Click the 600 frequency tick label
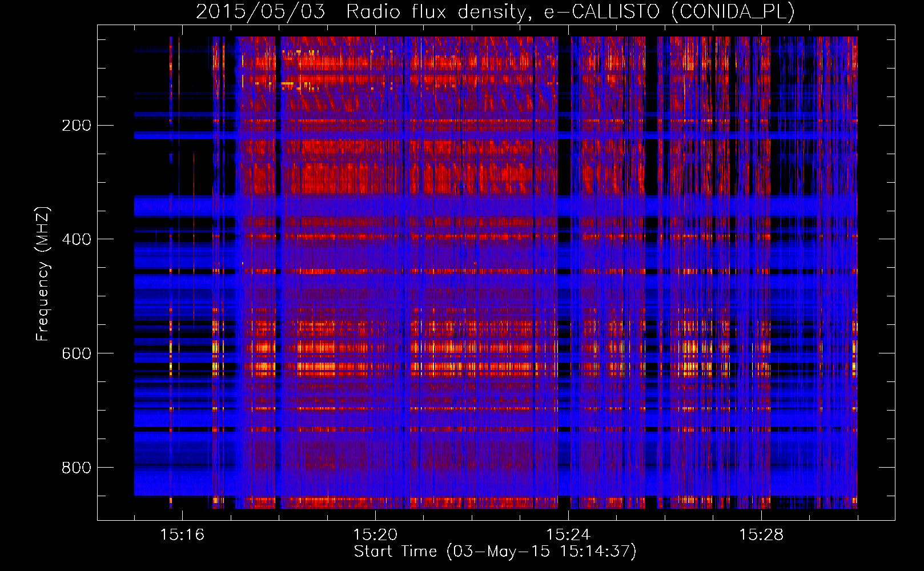Image resolution: width=924 pixels, height=571 pixels. (x=76, y=353)
